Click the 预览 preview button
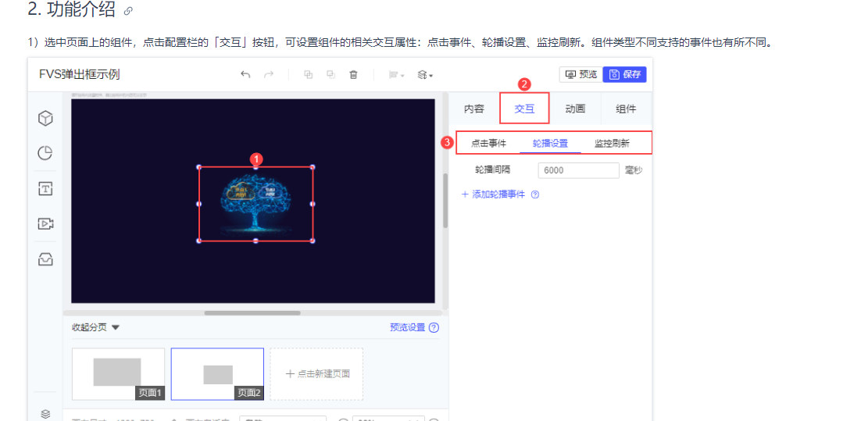The width and height of the screenshot is (868, 421). (580, 75)
